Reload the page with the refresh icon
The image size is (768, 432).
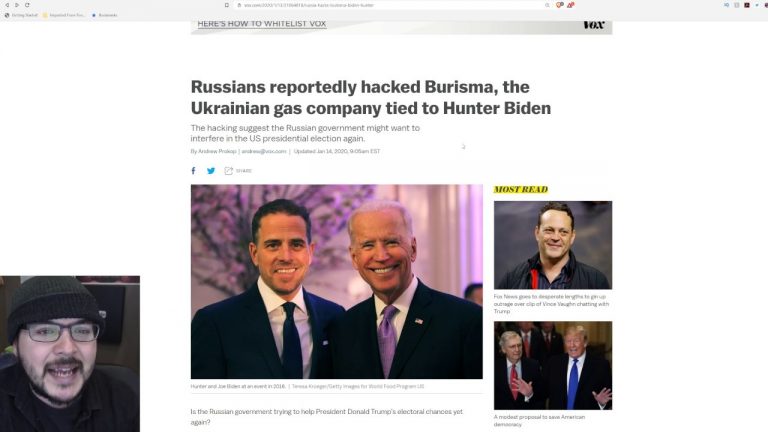point(27,5)
